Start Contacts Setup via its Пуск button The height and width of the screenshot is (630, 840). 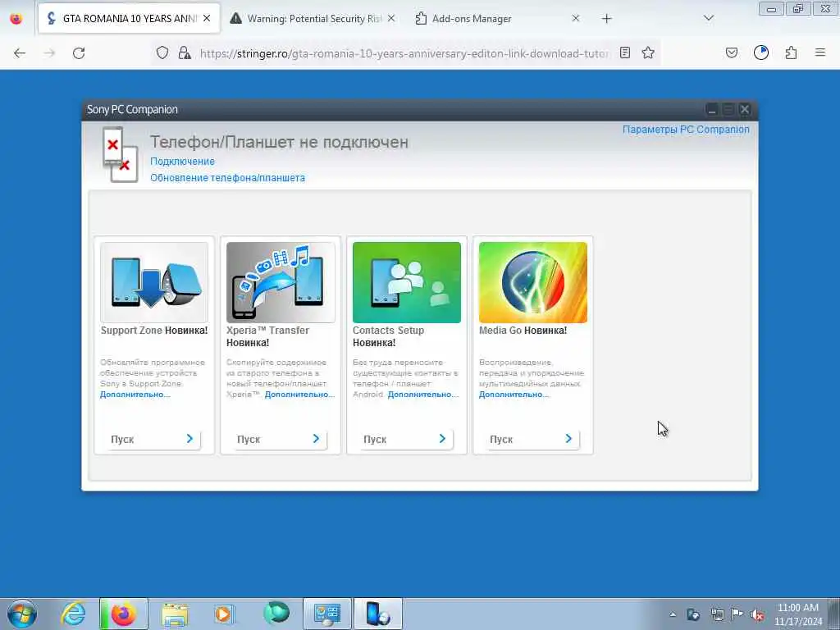406,439
